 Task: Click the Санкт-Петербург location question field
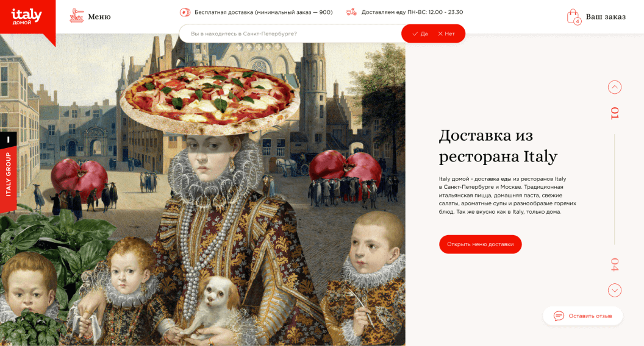[290, 34]
